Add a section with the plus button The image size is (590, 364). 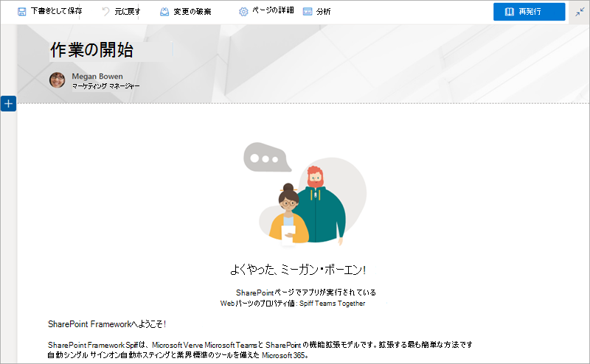(x=8, y=103)
